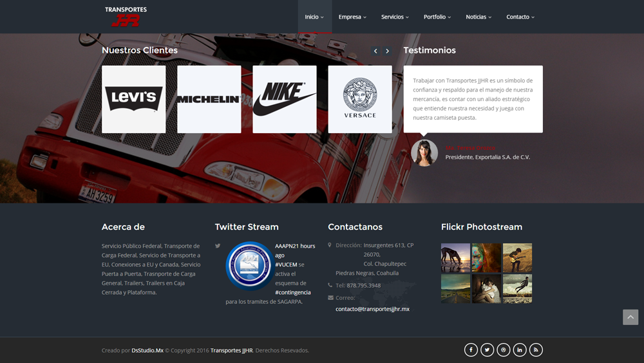Open the Contacto menu
Image resolution: width=644 pixels, height=363 pixels.
click(520, 17)
